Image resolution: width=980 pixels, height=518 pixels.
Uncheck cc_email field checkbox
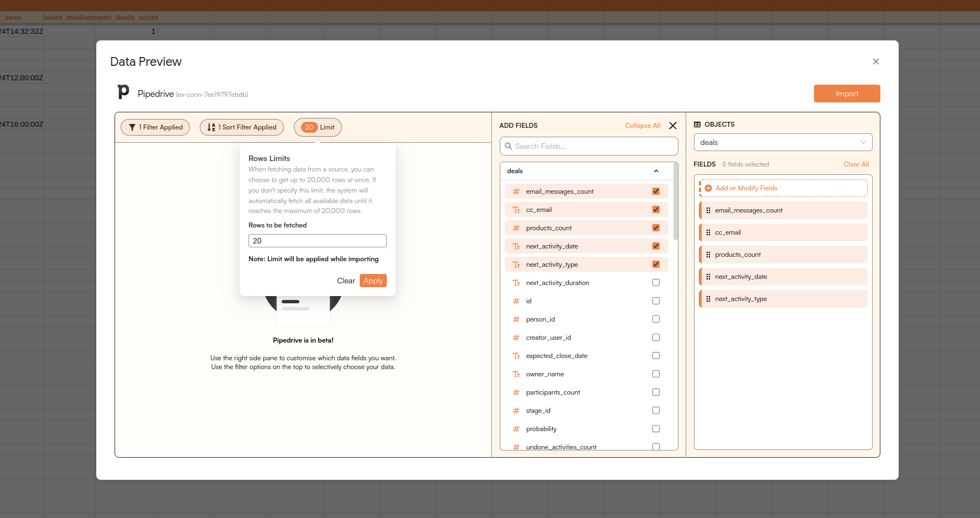[x=656, y=210]
